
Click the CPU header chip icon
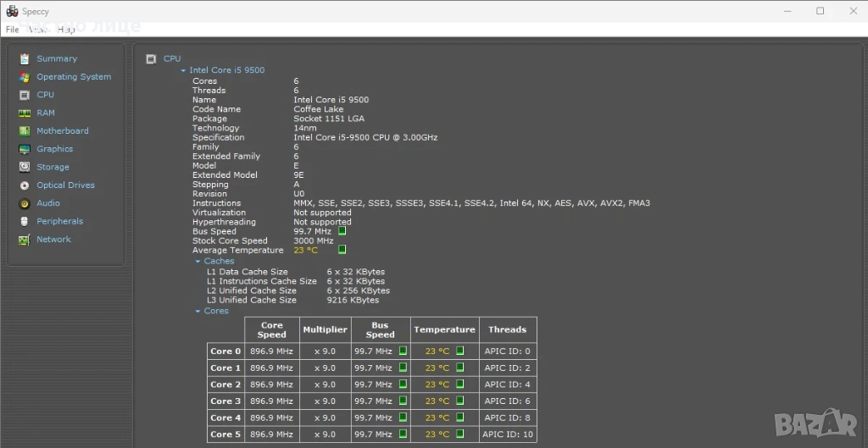[x=151, y=58]
